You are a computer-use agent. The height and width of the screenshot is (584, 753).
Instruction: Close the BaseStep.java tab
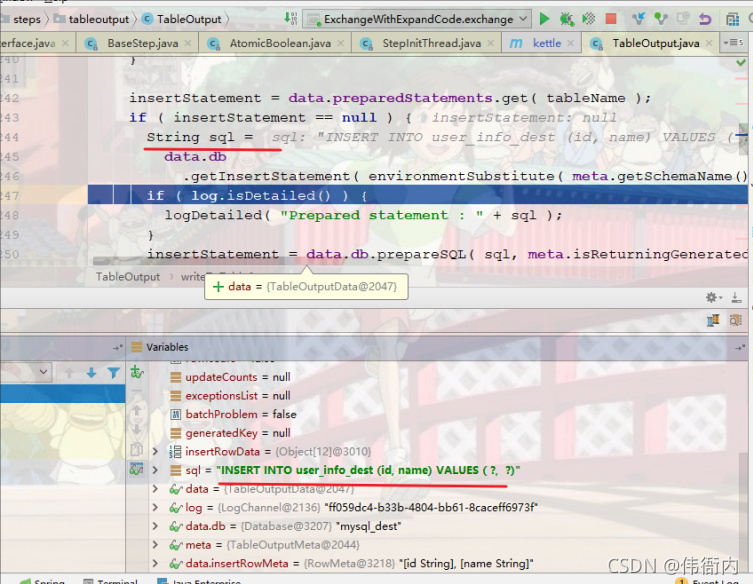[188, 43]
